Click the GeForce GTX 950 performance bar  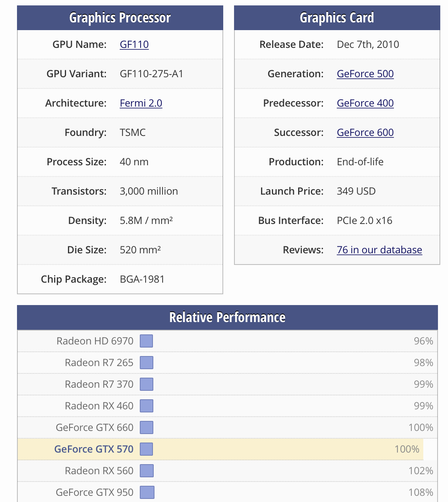point(147,492)
